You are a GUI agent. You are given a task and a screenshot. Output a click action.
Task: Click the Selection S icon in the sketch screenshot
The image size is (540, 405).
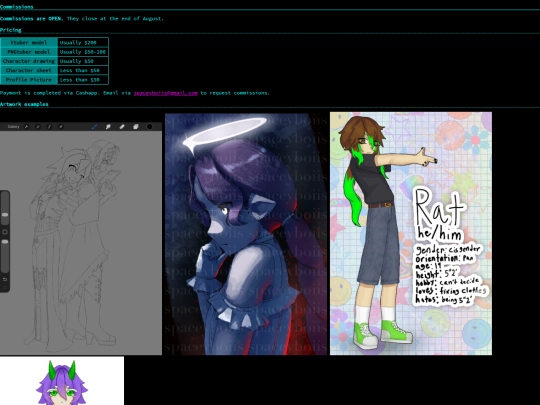tap(49, 127)
